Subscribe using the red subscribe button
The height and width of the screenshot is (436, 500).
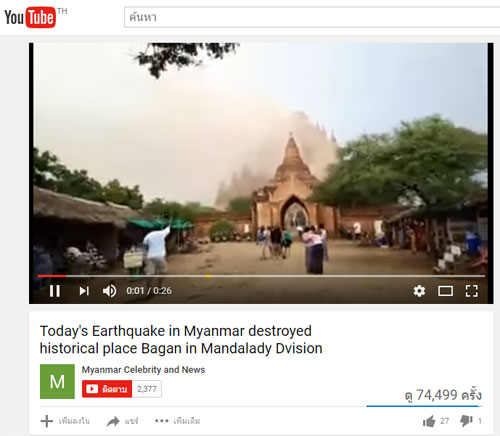(107, 389)
